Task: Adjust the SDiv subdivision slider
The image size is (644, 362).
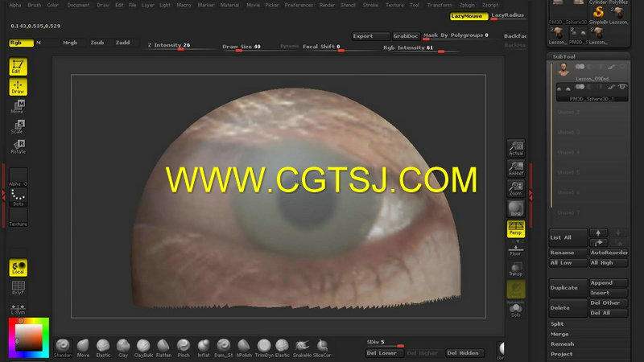Action: point(385,343)
